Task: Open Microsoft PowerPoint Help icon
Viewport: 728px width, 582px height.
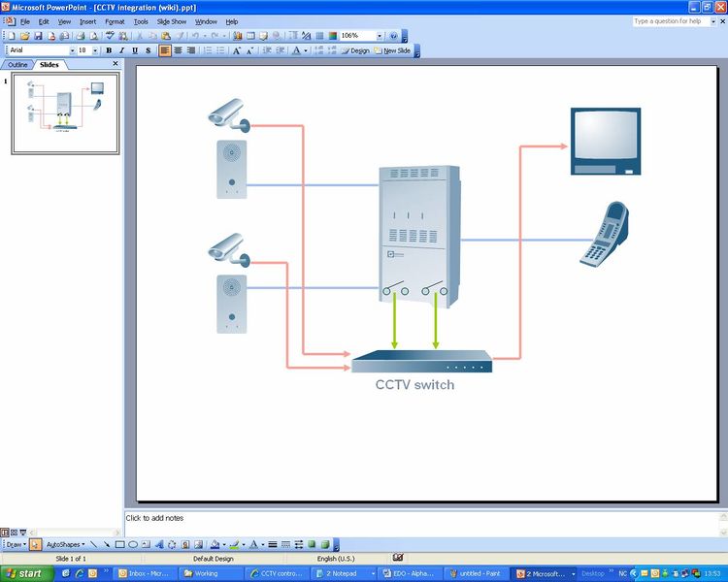Action: tap(394, 36)
